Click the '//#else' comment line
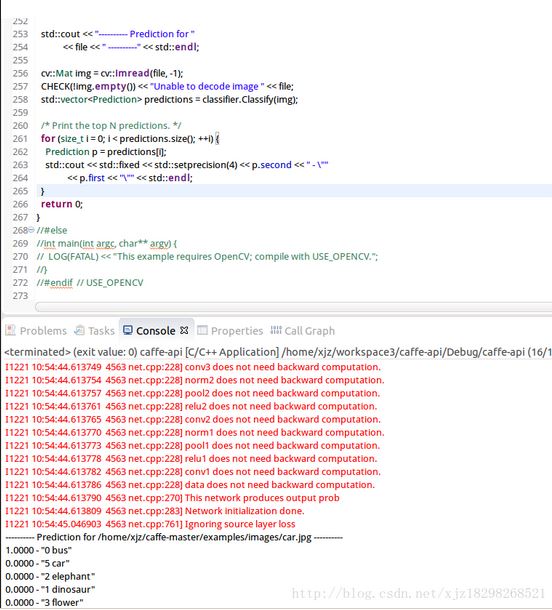Viewport: 552px width, 610px height. 52,230
